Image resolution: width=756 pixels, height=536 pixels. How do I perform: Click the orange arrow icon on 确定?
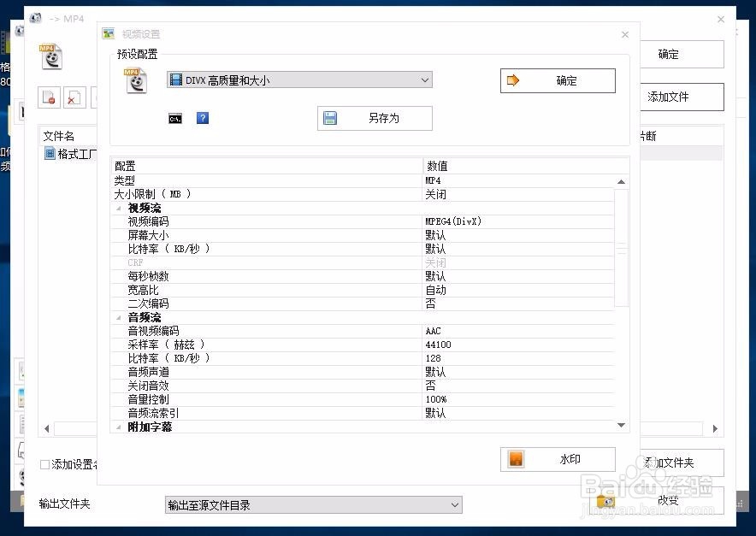(511, 80)
